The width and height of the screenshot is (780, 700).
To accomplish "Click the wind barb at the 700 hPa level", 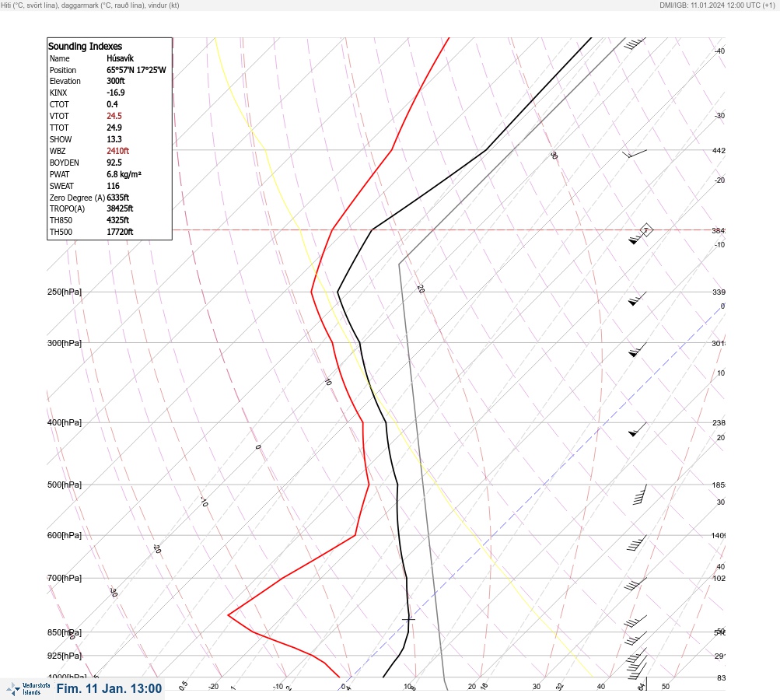I will click(x=635, y=584).
